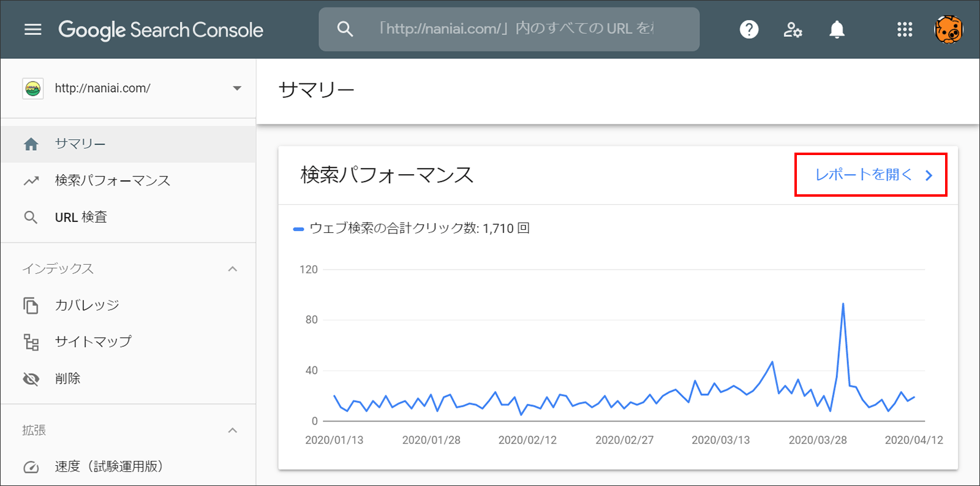Go to カバレッジ report
This screenshot has height=486, width=980.
coord(87,305)
